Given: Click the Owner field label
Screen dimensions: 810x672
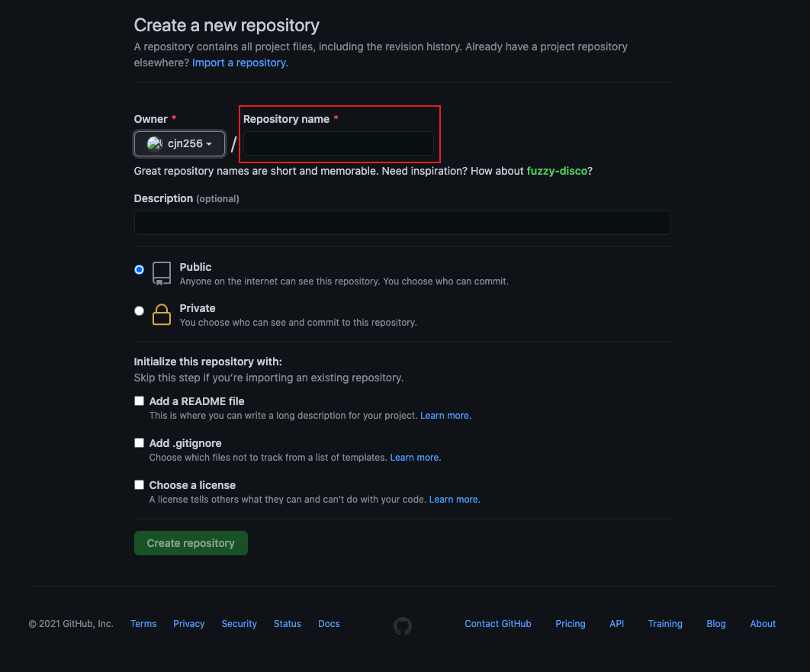Looking at the screenshot, I should click(151, 119).
